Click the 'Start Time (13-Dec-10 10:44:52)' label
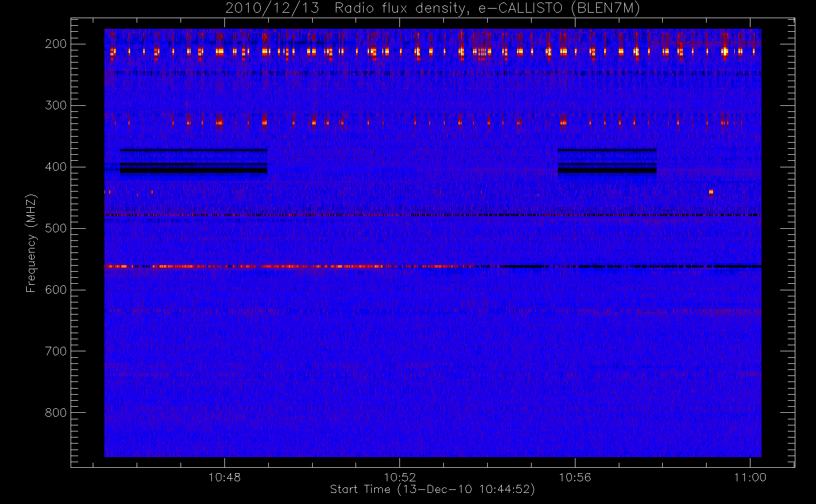Image resolution: width=816 pixels, height=504 pixels. [432, 489]
